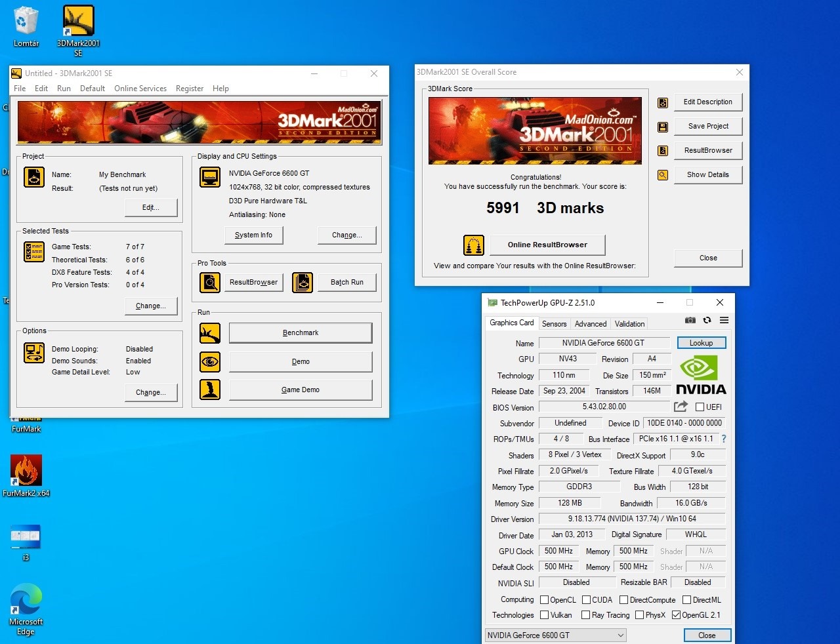840x644 pixels.
Task: Open GPU-Z hamburger menu
Action: 724,320
